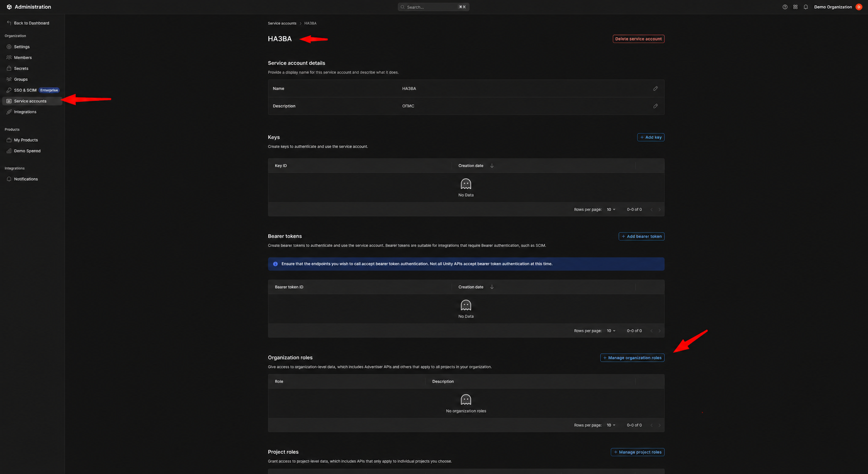
Task: Go to previous page in Bearer tokens table
Action: 652,331
